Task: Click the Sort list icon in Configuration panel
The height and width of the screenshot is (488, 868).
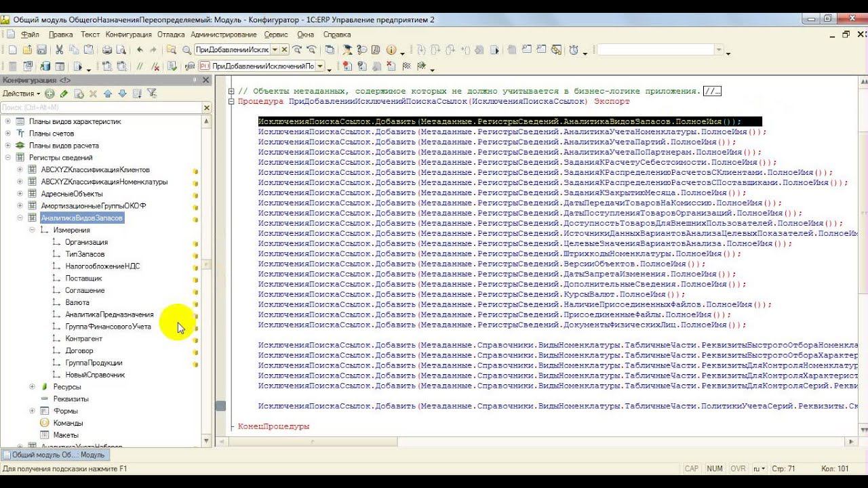Action: click(137, 94)
